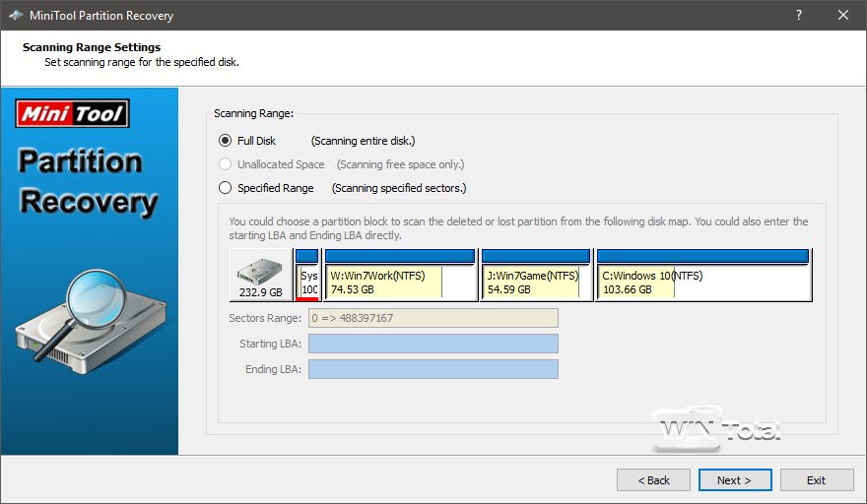Image resolution: width=867 pixels, height=504 pixels.
Task: Click the '(Scanning entire disk.)' text
Action: 363,141
